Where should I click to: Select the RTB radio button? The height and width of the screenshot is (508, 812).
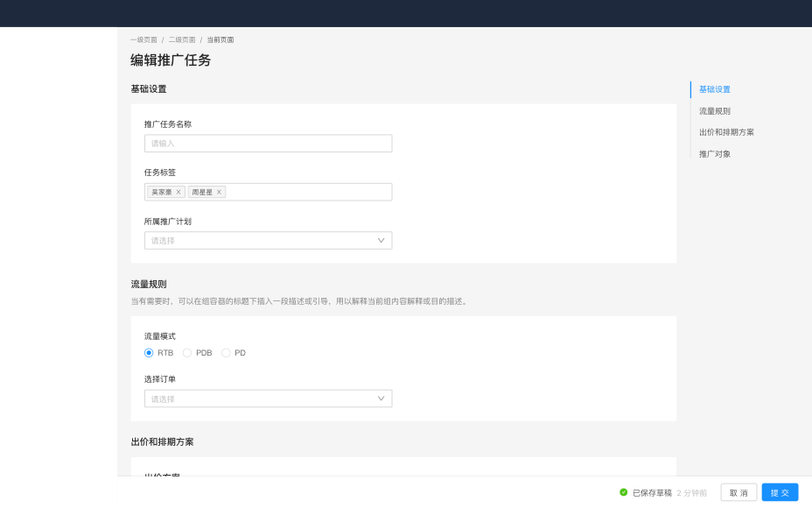coord(149,353)
